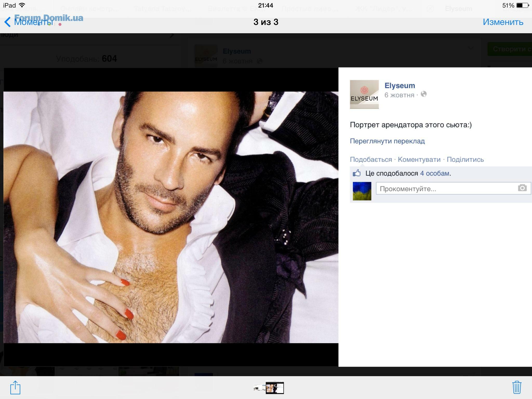Open the share sheet icon
532x399 pixels.
[x=15, y=387]
